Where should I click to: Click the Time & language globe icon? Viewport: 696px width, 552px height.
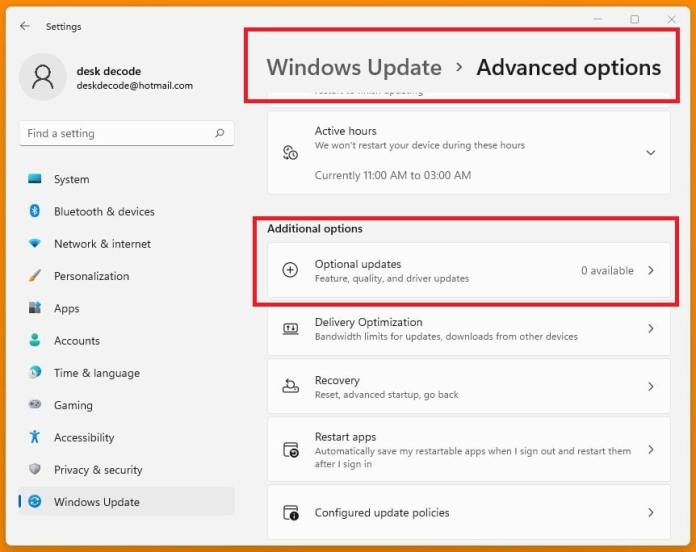pyautogui.click(x=35, y=372)
